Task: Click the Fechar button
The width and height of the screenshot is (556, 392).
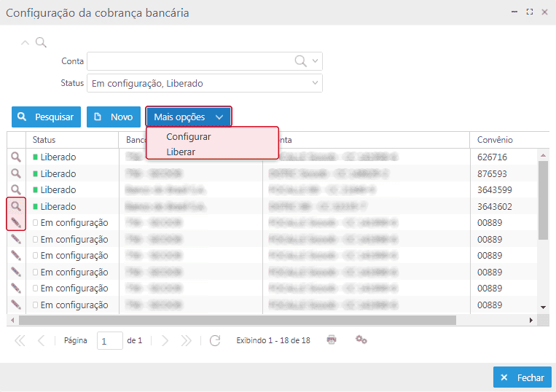Action: (x=522, y=377)
